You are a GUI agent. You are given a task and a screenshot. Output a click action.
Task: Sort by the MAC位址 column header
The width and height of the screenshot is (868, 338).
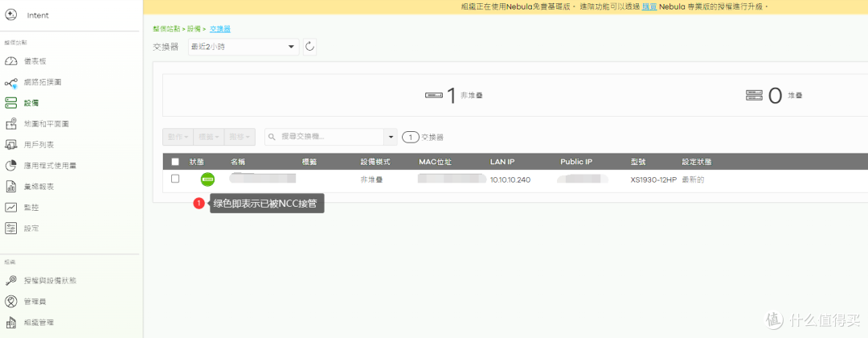click(x=436, y=162)
